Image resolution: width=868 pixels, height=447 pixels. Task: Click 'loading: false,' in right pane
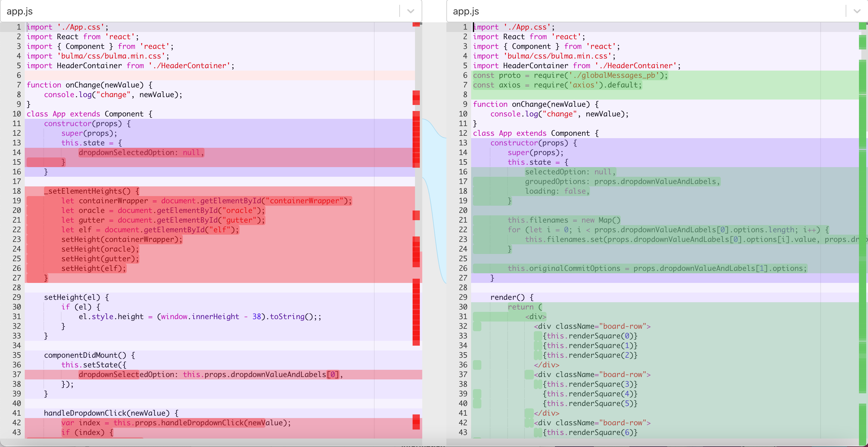pyautogui.click(x=557, y=191)
